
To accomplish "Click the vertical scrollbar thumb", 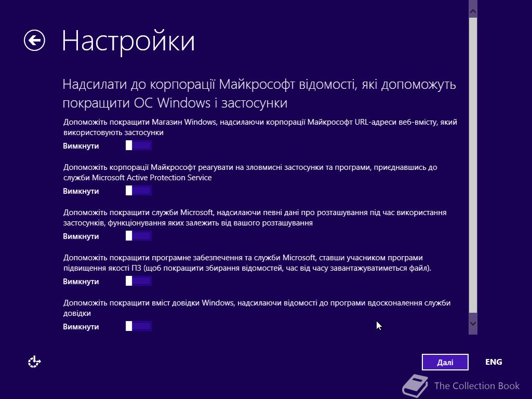I will pyautogui.click(x=473, y=165).
